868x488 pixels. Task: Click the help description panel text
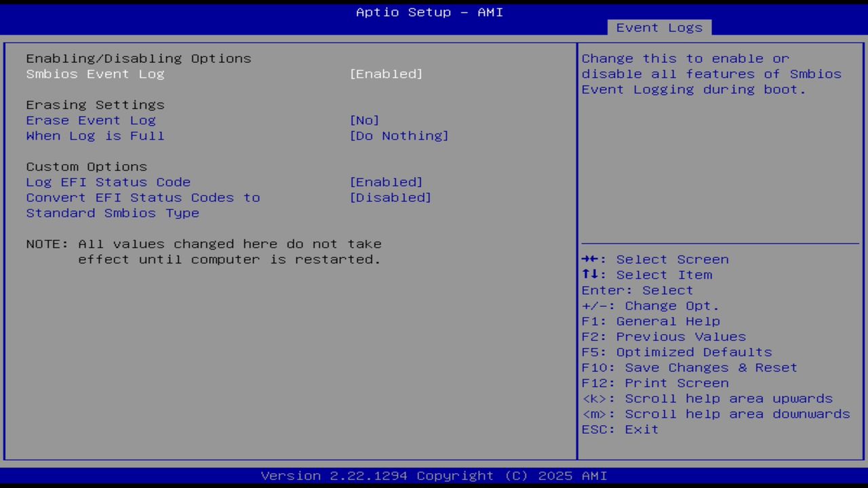(711, 74)
